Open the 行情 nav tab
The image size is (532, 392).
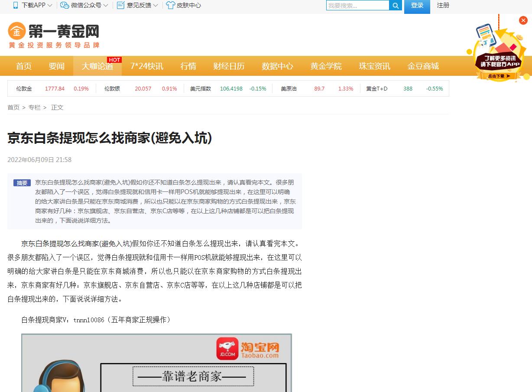(x=188, y=66)
